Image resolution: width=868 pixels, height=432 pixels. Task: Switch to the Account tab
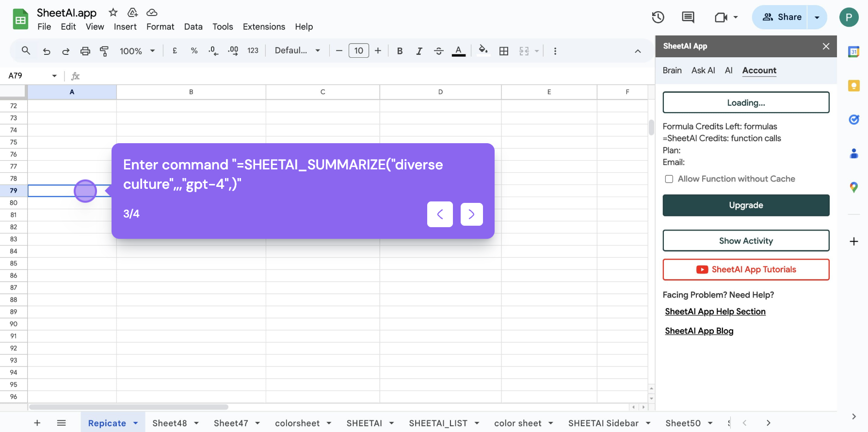pyautogui.click(x=759, y=70)
